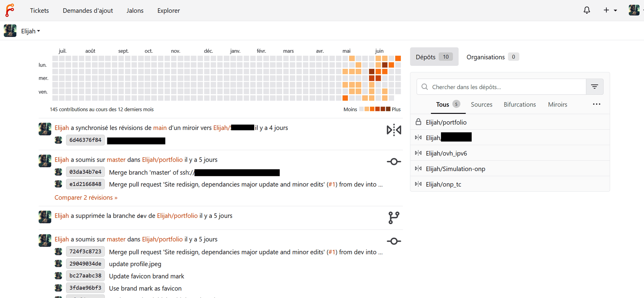Viewport: 644px width, 298px height.
Task: Click small avatar beside commit 3fdae96bf3
Action: [58, 288]
